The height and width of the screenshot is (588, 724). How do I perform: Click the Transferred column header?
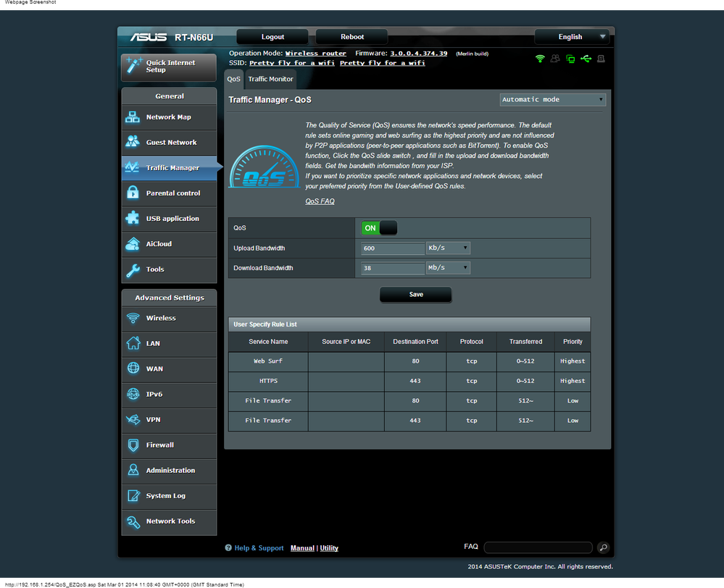[x=525, y=342]
